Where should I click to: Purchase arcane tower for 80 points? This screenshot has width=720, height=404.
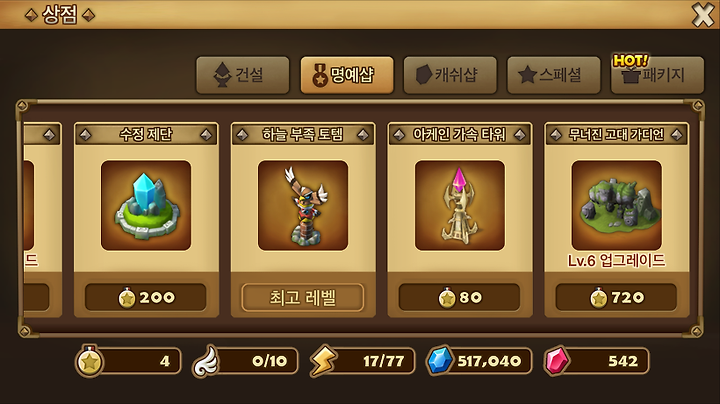click(x=460, y=297)
